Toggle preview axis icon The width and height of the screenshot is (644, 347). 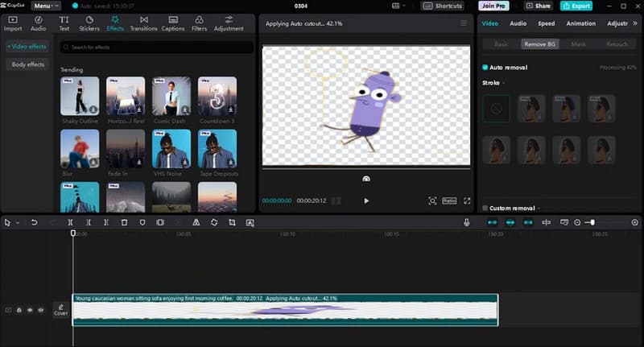(x=547, y=222)
